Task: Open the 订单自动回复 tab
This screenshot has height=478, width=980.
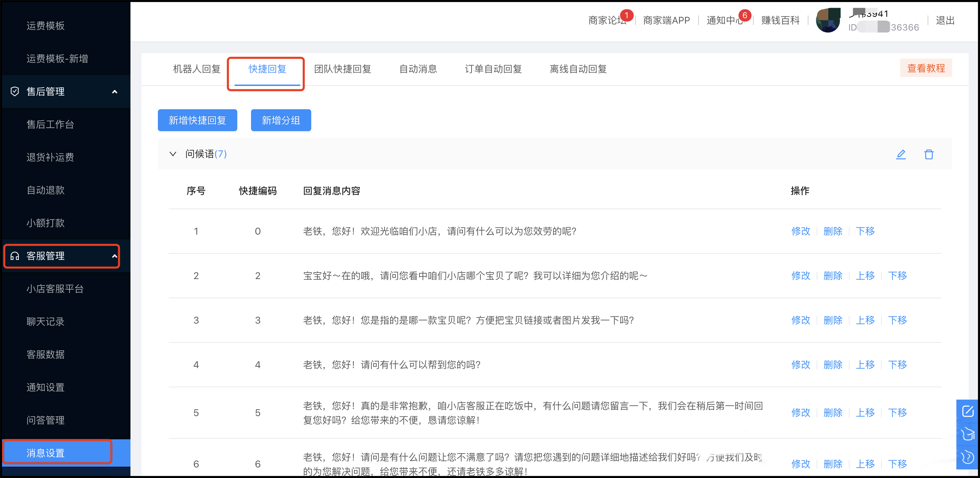Action: coord(493,69)
